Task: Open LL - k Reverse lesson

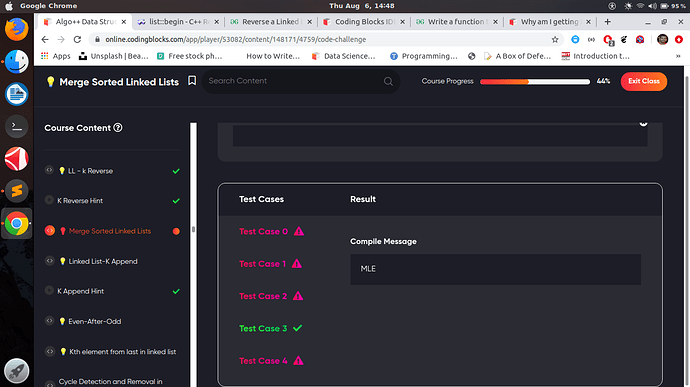Action: click(x=90, y=171)
